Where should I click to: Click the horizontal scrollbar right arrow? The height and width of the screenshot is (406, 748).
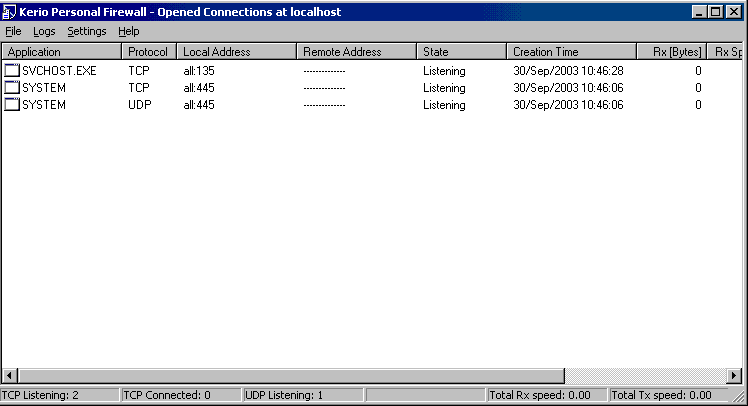(734, 375)
